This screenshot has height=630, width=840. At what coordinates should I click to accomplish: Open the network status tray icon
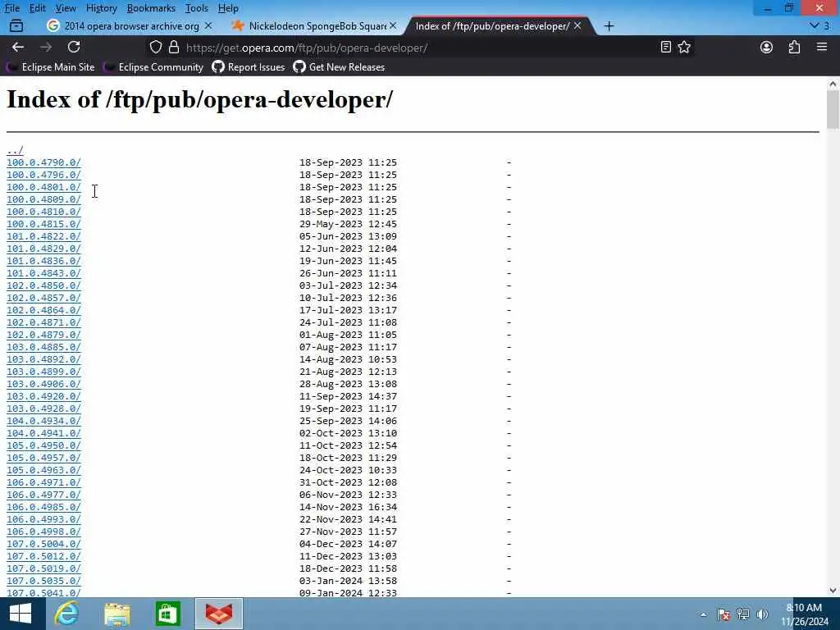tap(743, 614)
